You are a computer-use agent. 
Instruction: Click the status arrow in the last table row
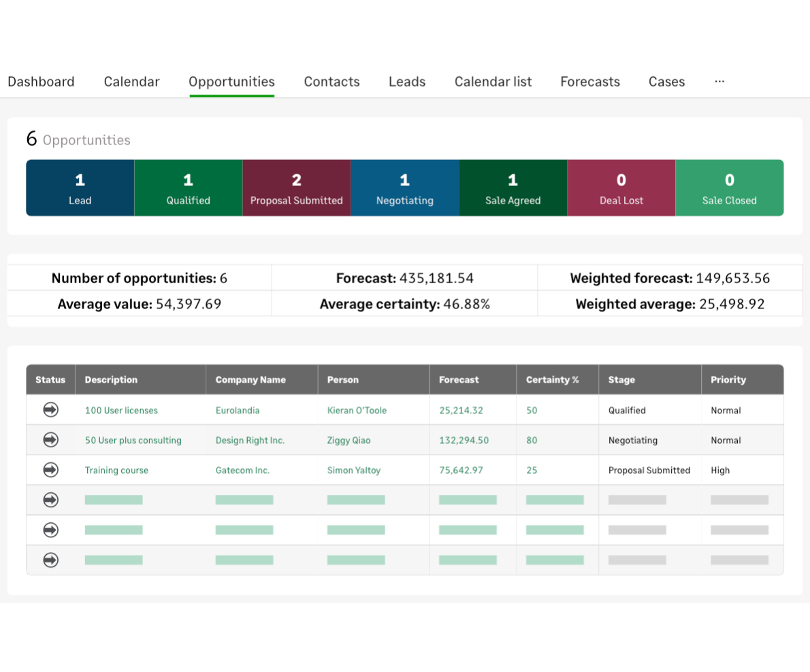(50, 560)
